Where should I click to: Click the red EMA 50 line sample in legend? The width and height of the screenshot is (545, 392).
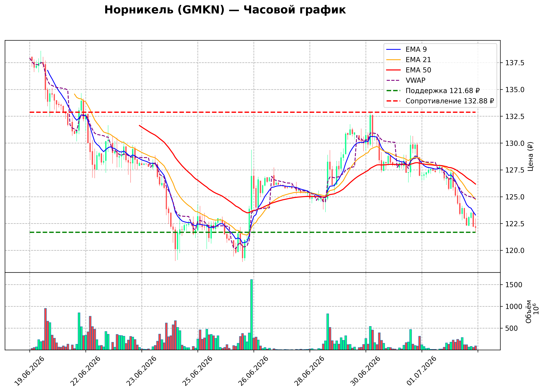[x=393, y=70]
